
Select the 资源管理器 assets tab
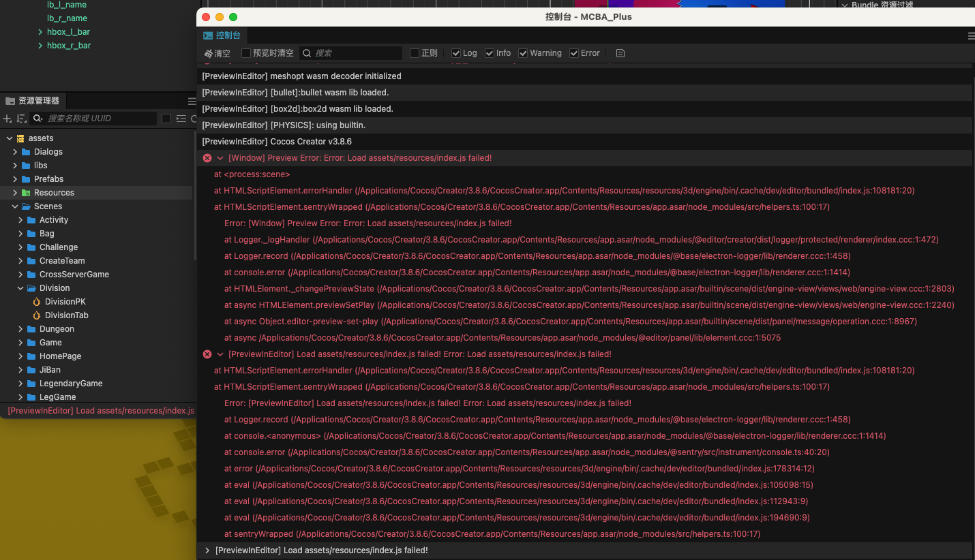33,101
